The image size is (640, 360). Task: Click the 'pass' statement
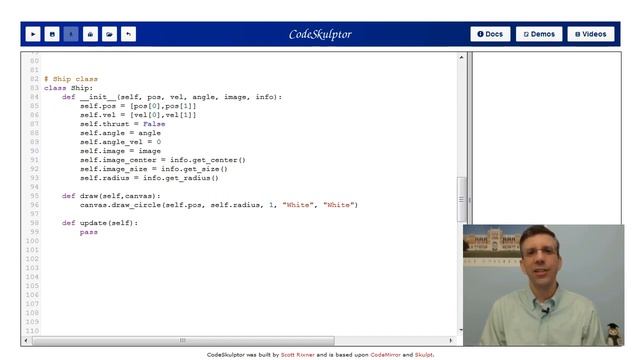tap(89, 232)
